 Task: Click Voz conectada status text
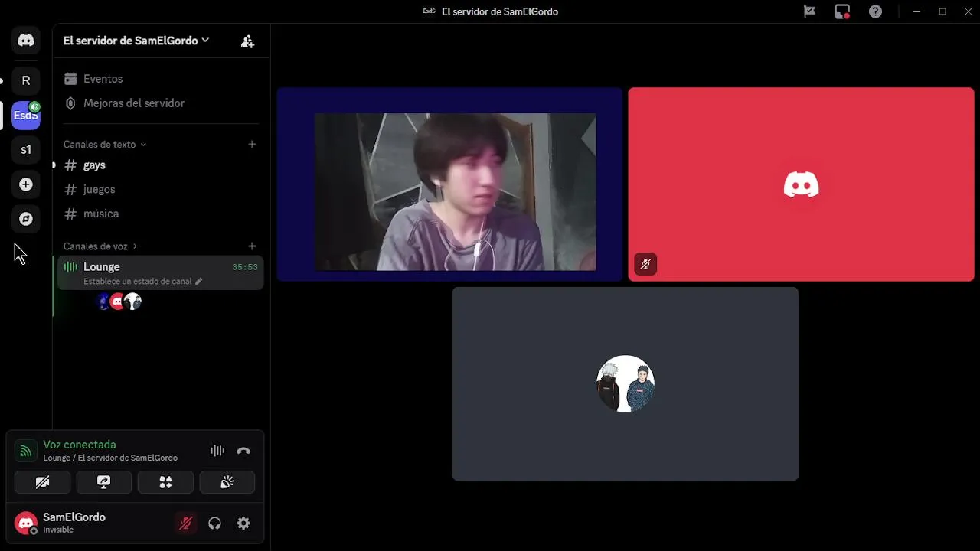(x=80, y=445)
